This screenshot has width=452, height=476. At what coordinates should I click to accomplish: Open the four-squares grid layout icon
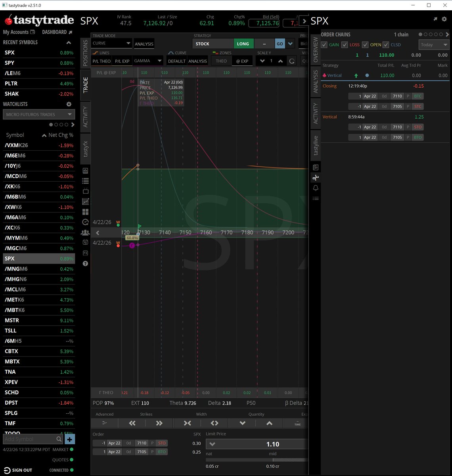point(85,212)
